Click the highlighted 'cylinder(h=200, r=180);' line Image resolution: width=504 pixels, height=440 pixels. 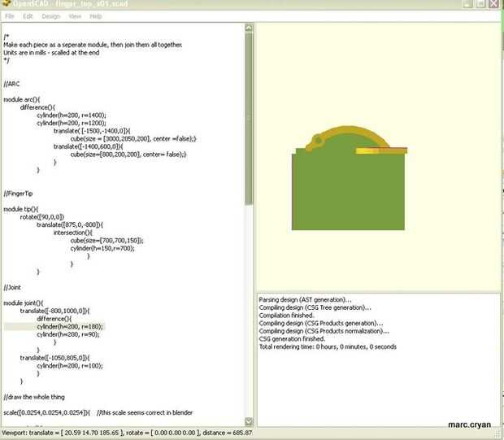[70, 326]
